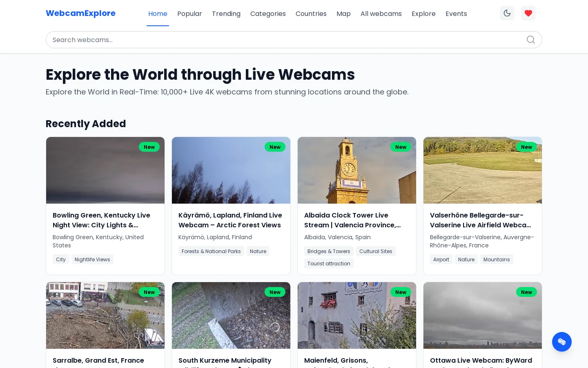The height and width of the screenshot is (368, 588).
Task: Open a random webcam with the blue dice button
Action: 562,342
